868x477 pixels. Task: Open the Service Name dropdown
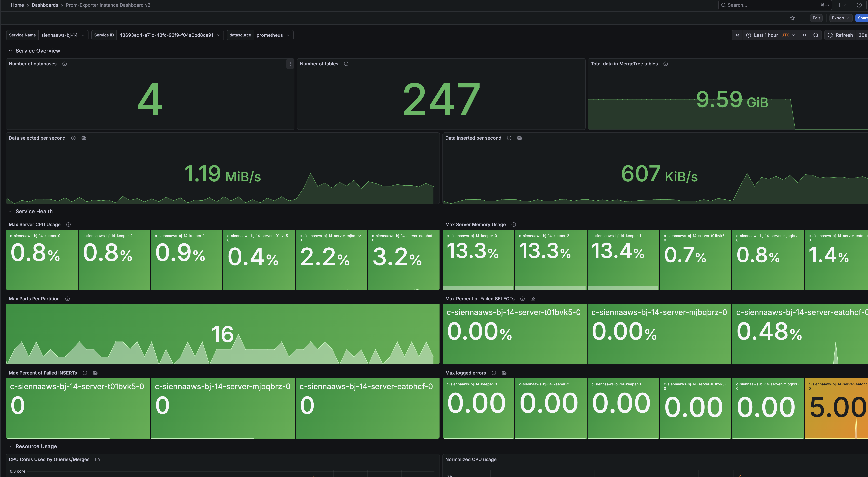tap(63, 35)
